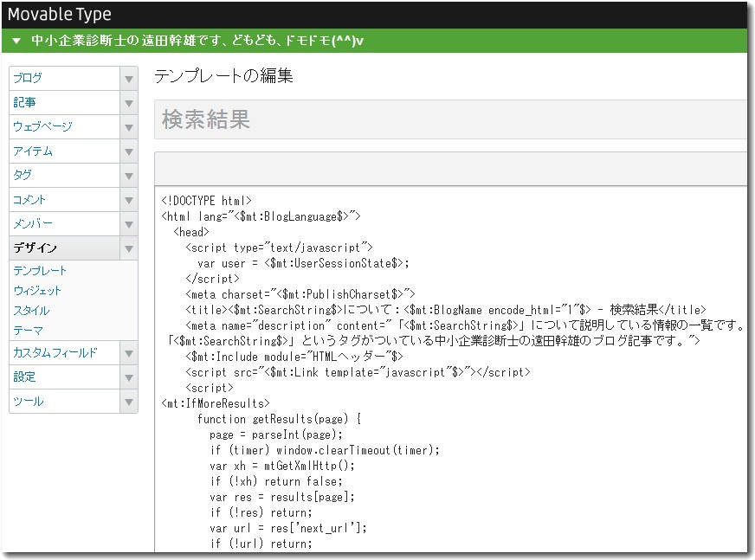Click the <!DOCTYPE html> line in editor
The image size is (755, 560).
click(x=207, y=201)
